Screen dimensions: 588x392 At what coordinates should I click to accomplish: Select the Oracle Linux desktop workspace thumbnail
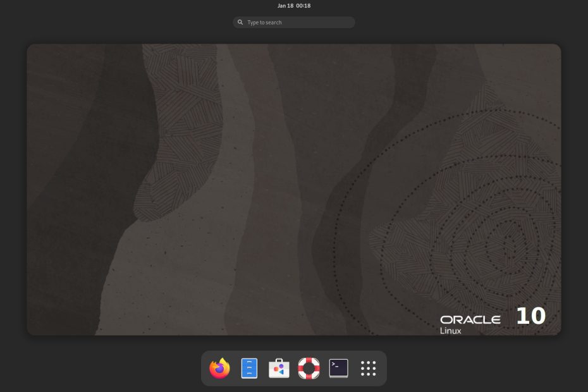click(x=293, y=190)
